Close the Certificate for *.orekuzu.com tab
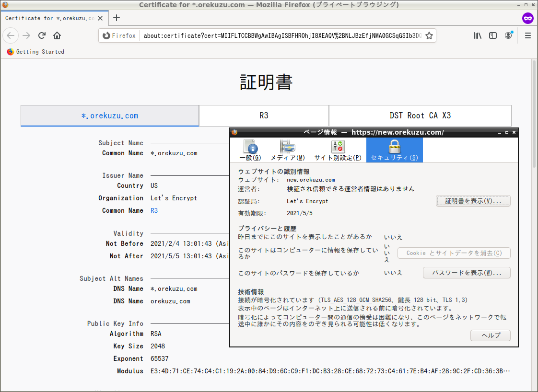The image size is (538, 392). pyautogui.click(x=100, y=18)
